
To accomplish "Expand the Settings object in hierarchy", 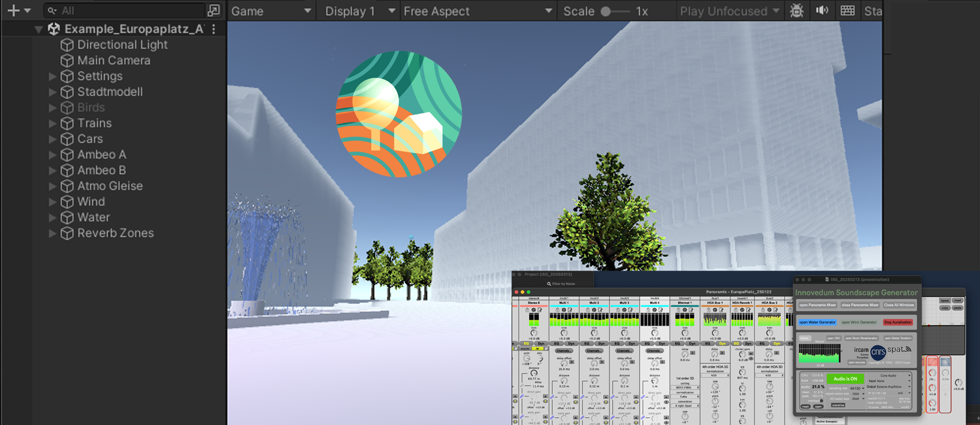I will [53, 76].
